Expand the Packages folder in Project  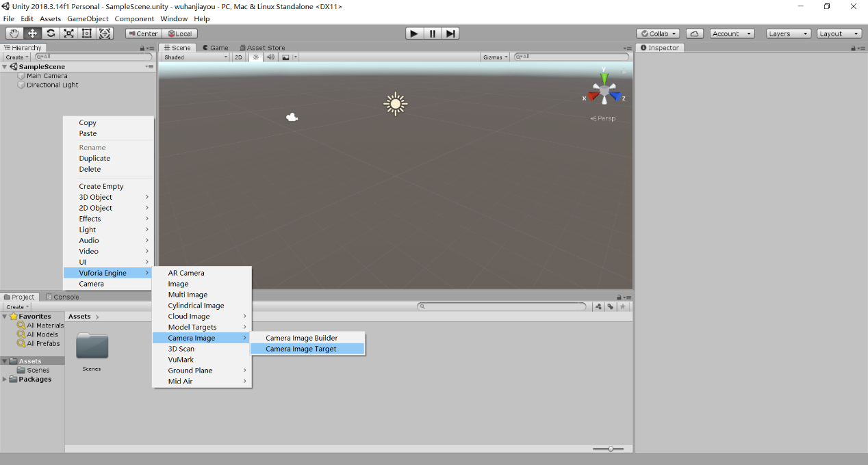[x=5, y=380]
